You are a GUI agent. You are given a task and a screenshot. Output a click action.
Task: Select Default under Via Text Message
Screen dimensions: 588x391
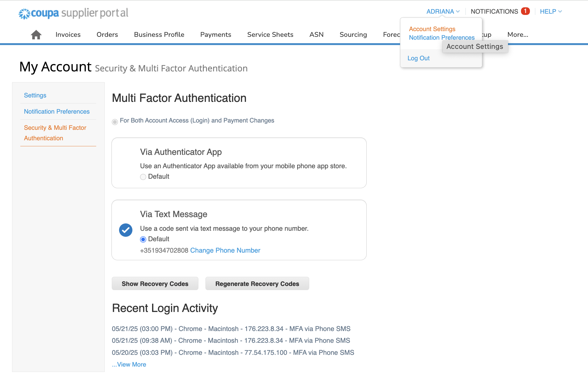point(143,239)
